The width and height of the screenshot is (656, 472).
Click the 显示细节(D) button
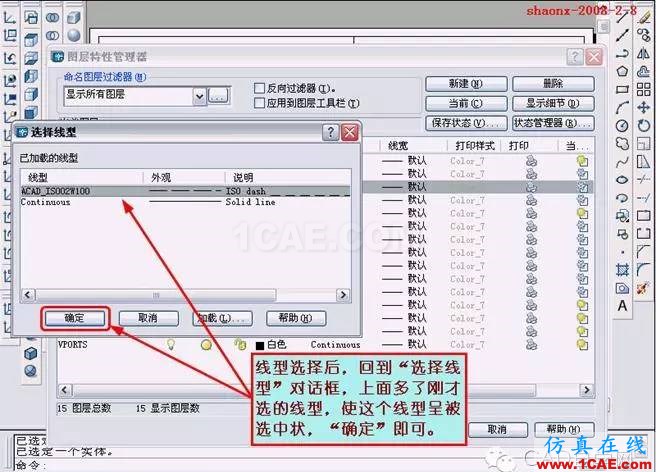(x=553, y=103)
